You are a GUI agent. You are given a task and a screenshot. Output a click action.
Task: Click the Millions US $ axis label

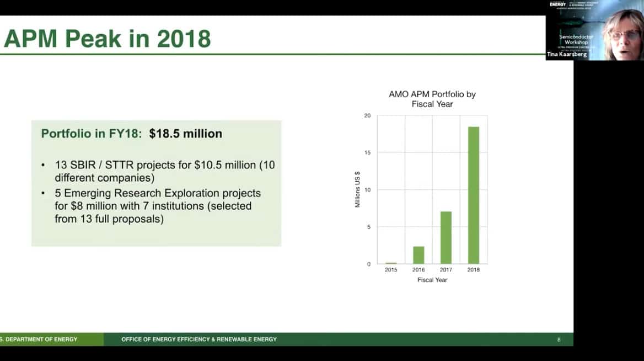click(357, 189)
